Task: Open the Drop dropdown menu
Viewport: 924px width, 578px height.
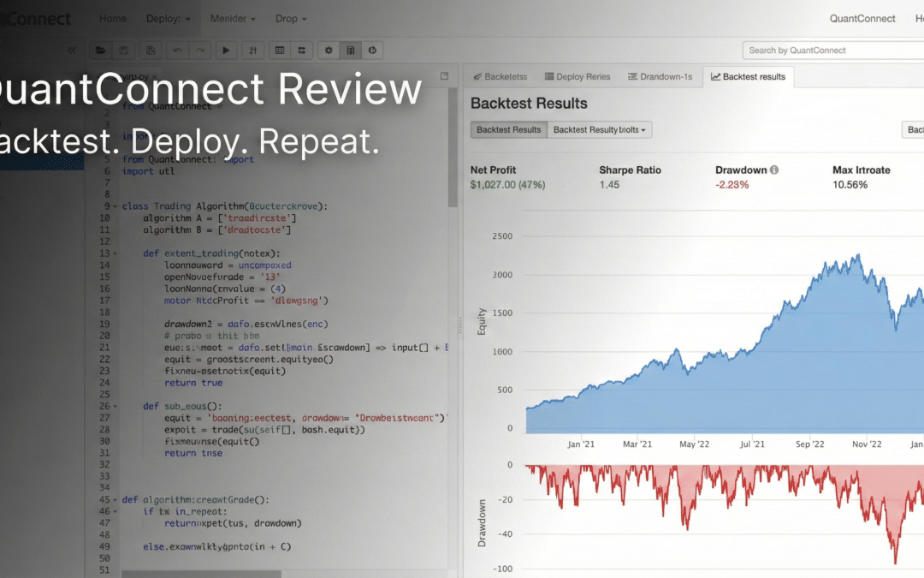Action: pos(291,19)
